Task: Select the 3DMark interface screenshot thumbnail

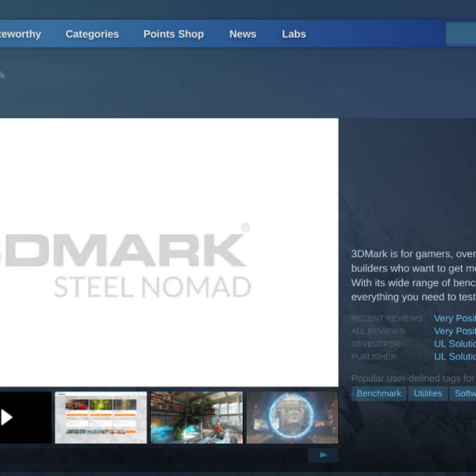Action: pyautogui.click(x=101, y=417)
